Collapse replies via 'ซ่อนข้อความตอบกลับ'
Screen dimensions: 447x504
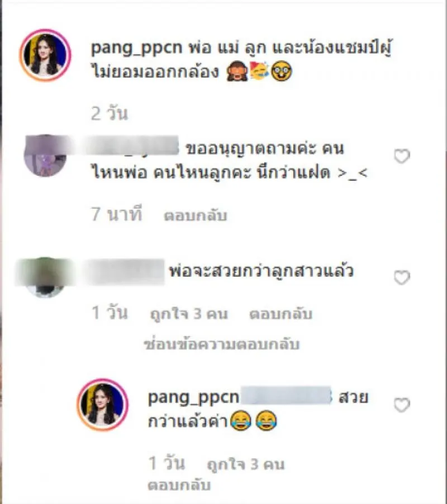[221, 344]
